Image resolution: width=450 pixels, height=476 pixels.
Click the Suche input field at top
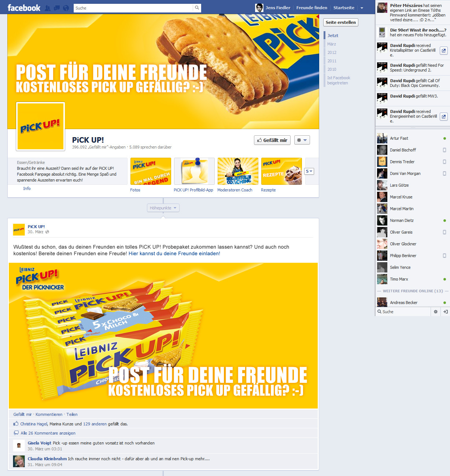coord(133,8)
